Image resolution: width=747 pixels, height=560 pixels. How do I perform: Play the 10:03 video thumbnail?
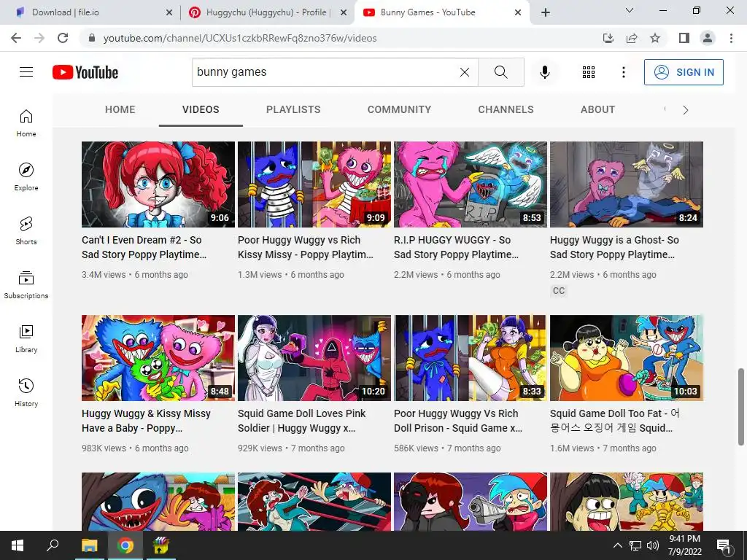point(627,358)
